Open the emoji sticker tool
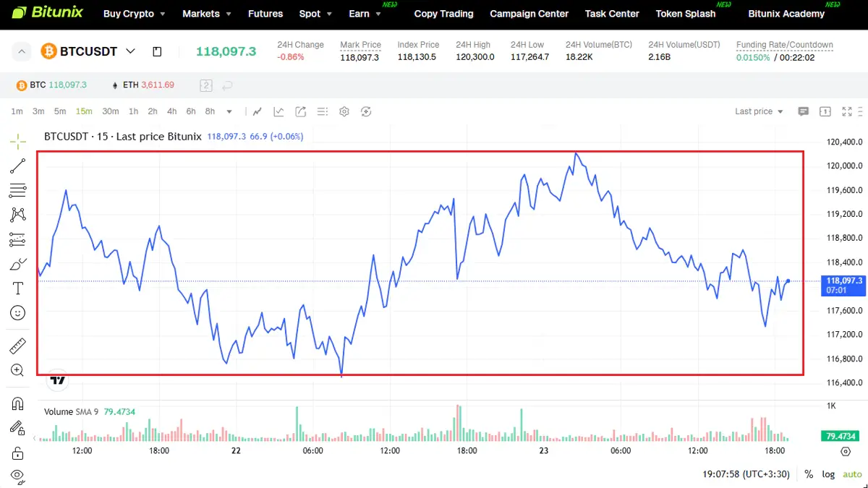This screenshot has height=488, width=868. pos(17,313)
